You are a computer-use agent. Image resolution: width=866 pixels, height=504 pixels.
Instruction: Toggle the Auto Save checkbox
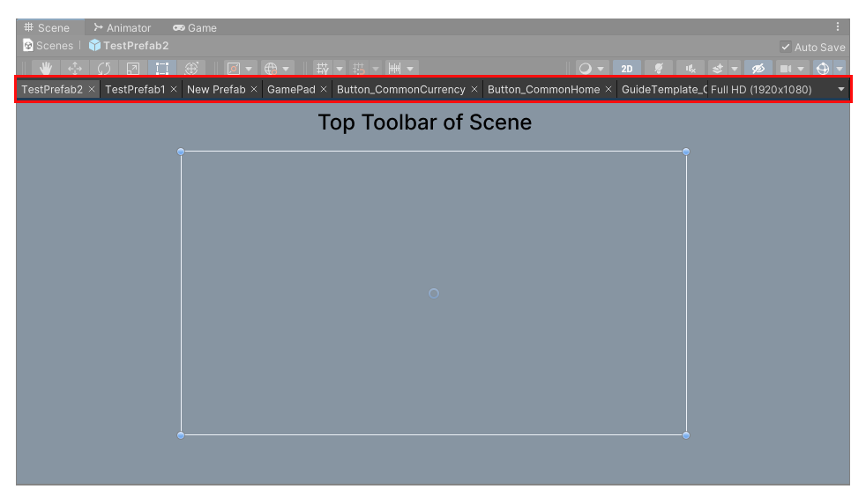coord(785,47)
